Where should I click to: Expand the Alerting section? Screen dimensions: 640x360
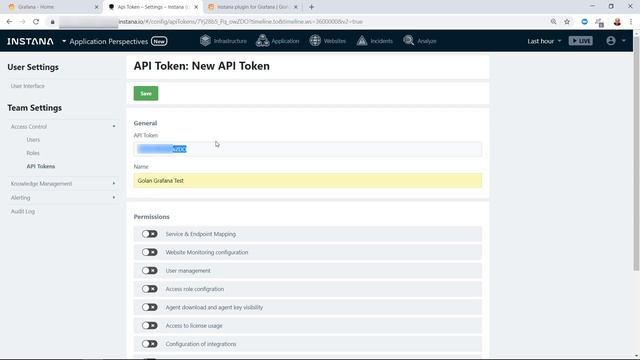[x=113, y=198]
